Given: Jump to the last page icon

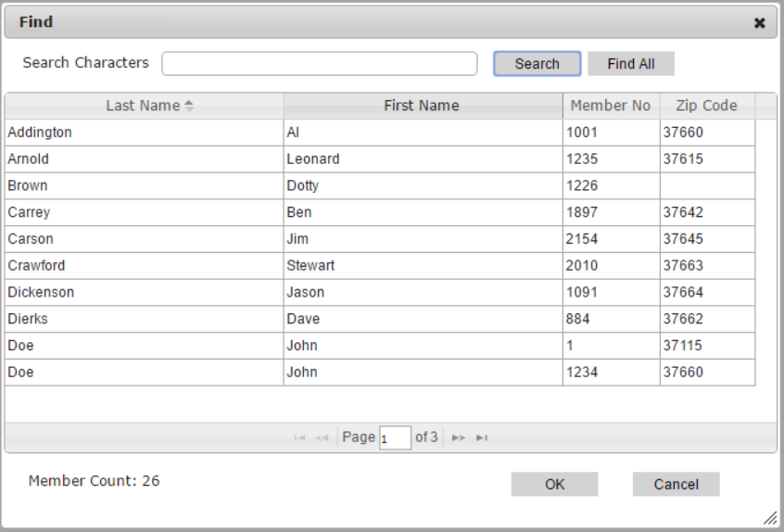Looking at the screenshot, I should (482, 438).
